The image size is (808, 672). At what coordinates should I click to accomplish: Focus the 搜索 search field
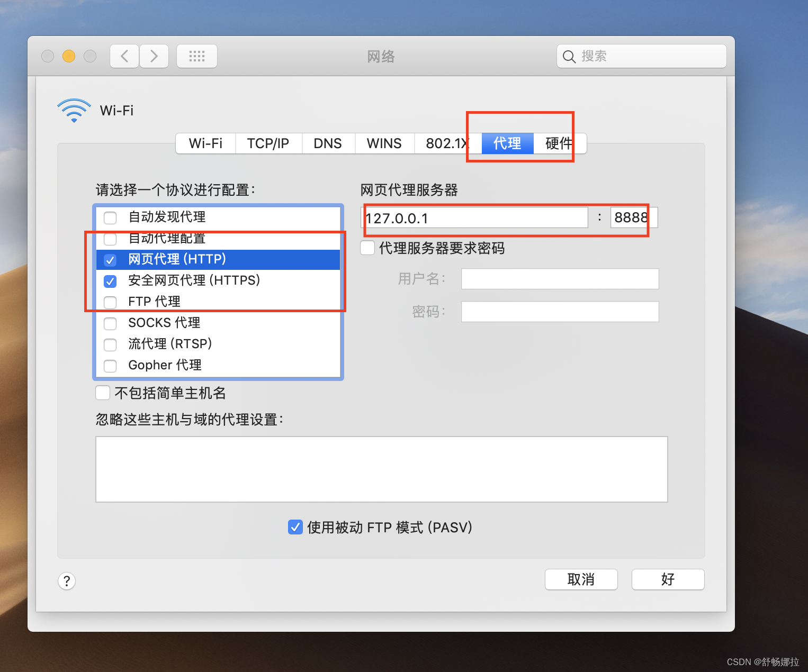tap(642, 56)
